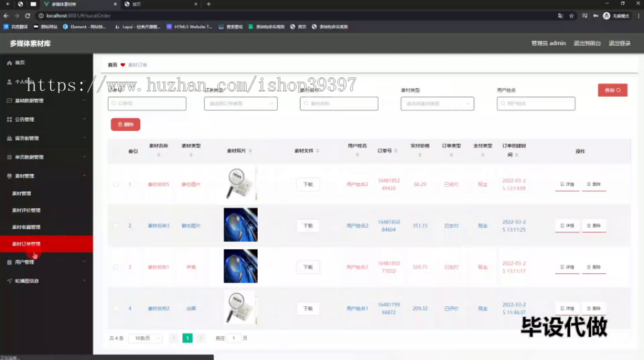
Task: Click pagination page number 1
Action: [187, 339]
